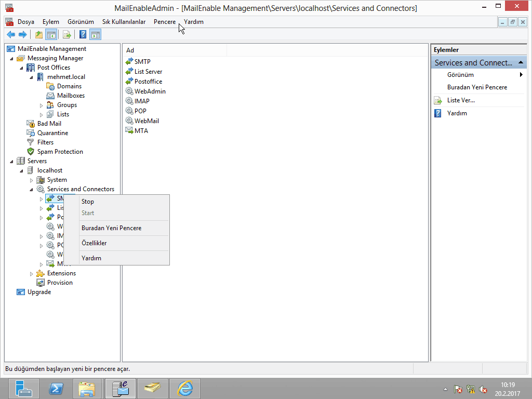Open Internet Explorer from the taskbar

185,389
